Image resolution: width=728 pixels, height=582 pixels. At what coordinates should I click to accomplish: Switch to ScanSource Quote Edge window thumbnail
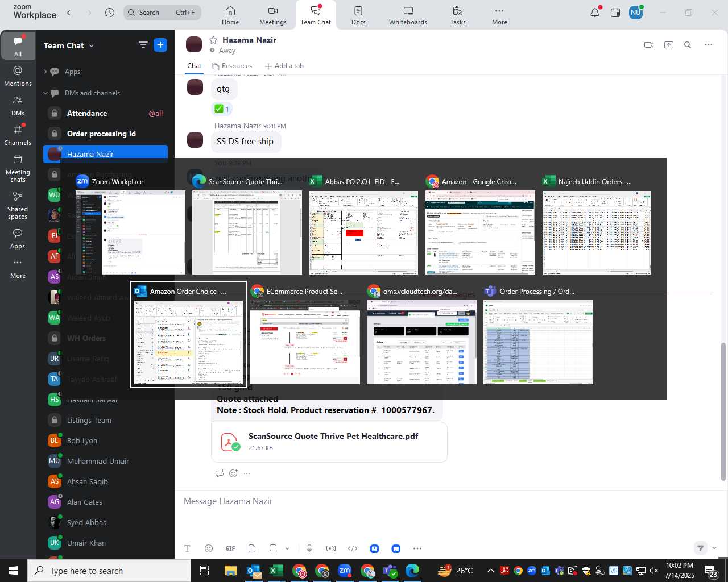[247, 225]
